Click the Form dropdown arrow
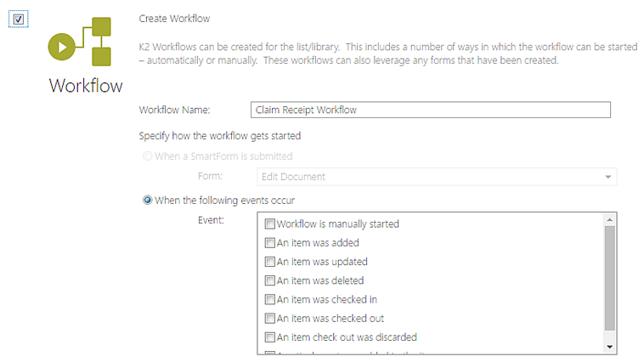The image size is (644, 362). pos(607,177)
